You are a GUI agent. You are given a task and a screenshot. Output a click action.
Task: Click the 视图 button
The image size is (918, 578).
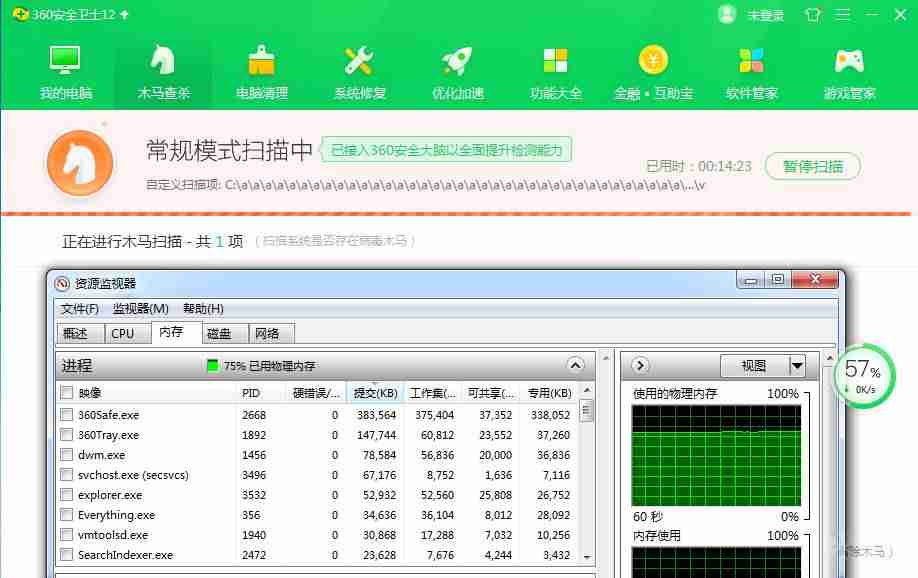tap(754, 366)
